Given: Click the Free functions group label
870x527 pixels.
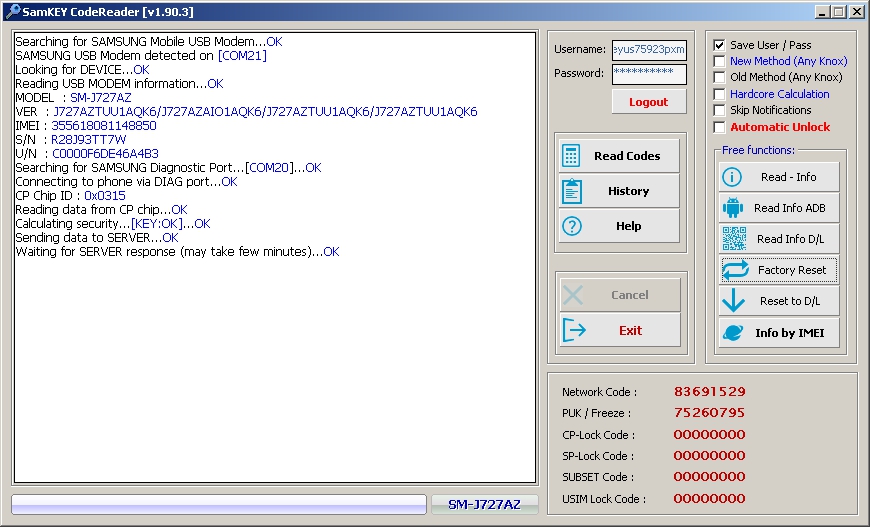Looking at the screenshot, I should click(758, 150).
